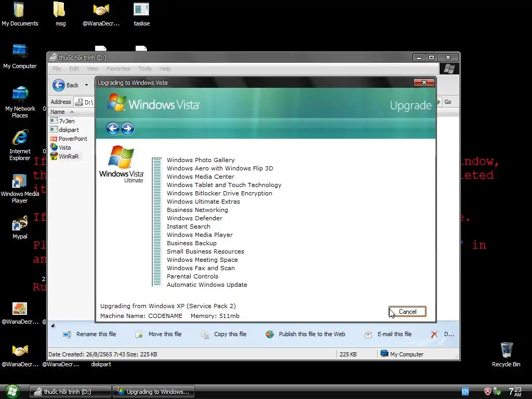Open My Computer desktop icon
This screenshot has height=399, width=532.
click(20, 56)
